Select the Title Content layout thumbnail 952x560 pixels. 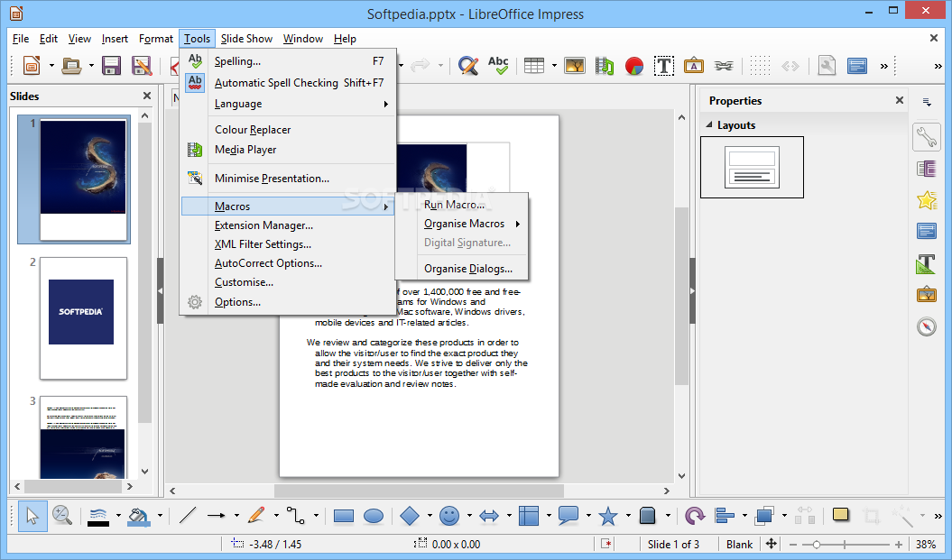coord(752,168)
